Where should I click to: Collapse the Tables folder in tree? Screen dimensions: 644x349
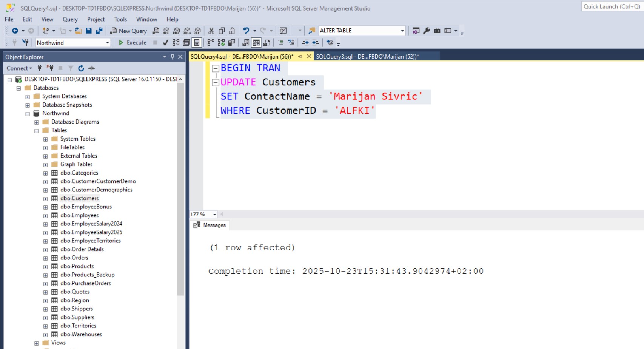pyautogui.click(x=37, y=131)
